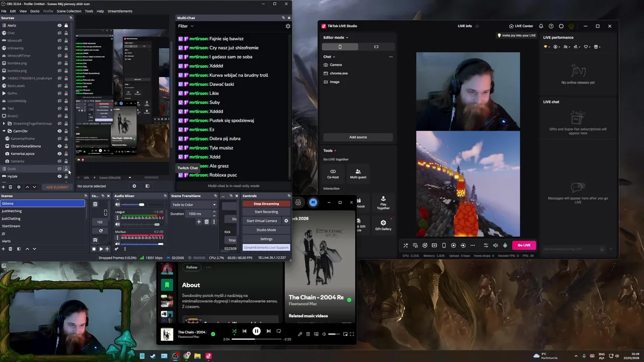Open Multi-Chat settings gear icon
This screenshot has width=644, height=362.
[288, 26]
